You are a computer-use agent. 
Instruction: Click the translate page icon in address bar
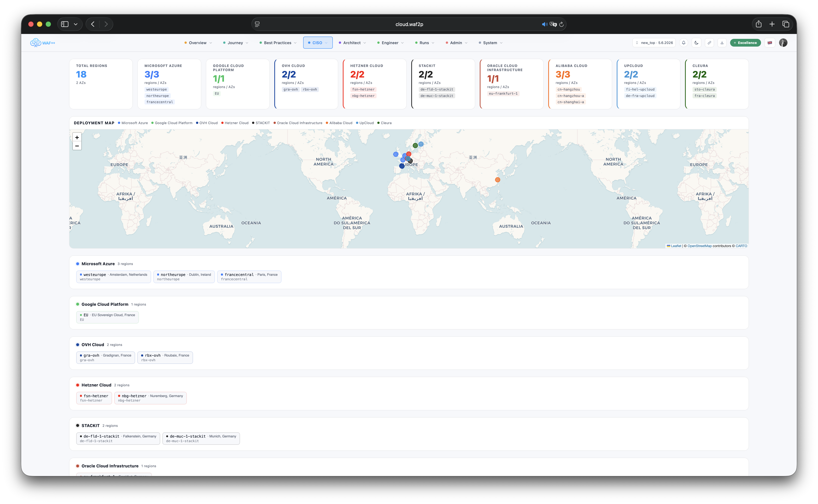click(x=553, y=24)
